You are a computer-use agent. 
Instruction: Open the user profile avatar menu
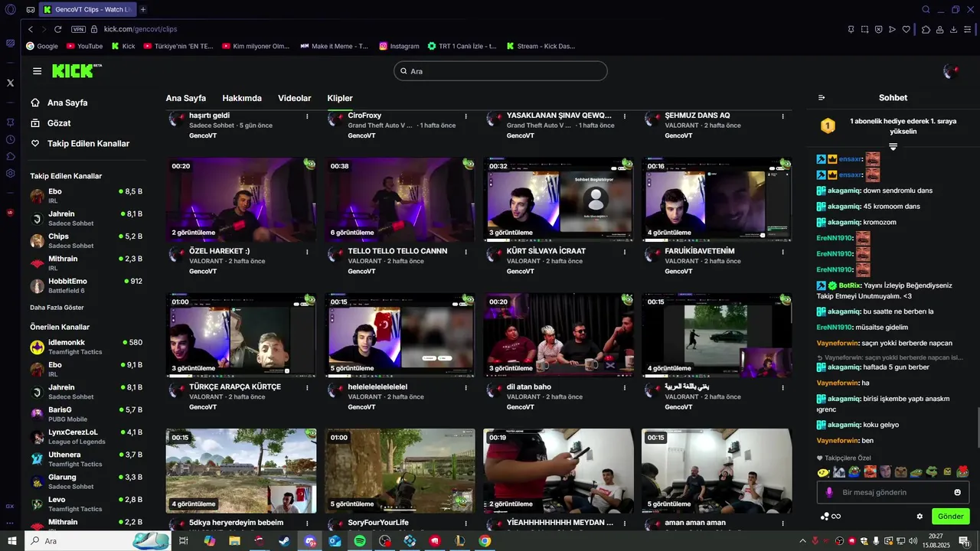[951, 71]
